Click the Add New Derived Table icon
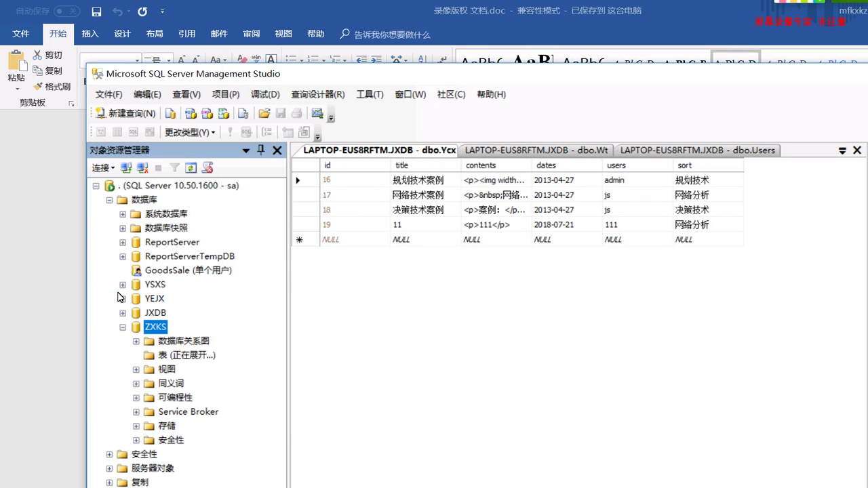 point(304,132)
